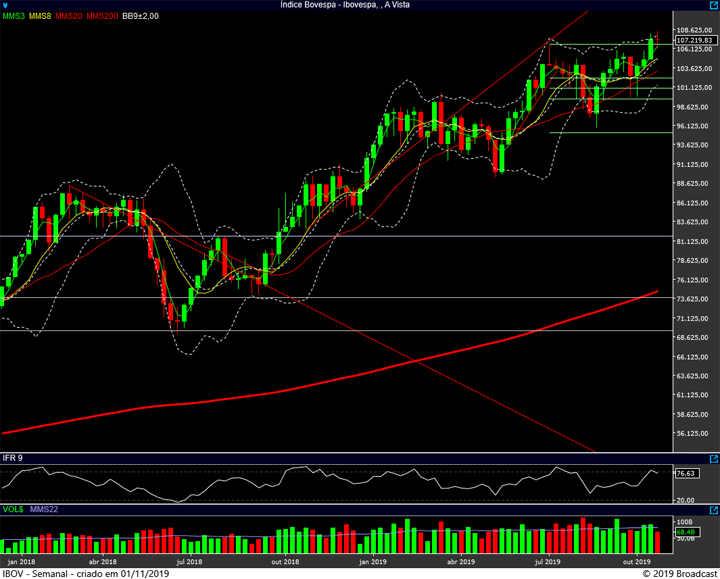Click the jan 2019 label on time axis
The image size is (720, 579).
tap(372, 563)
